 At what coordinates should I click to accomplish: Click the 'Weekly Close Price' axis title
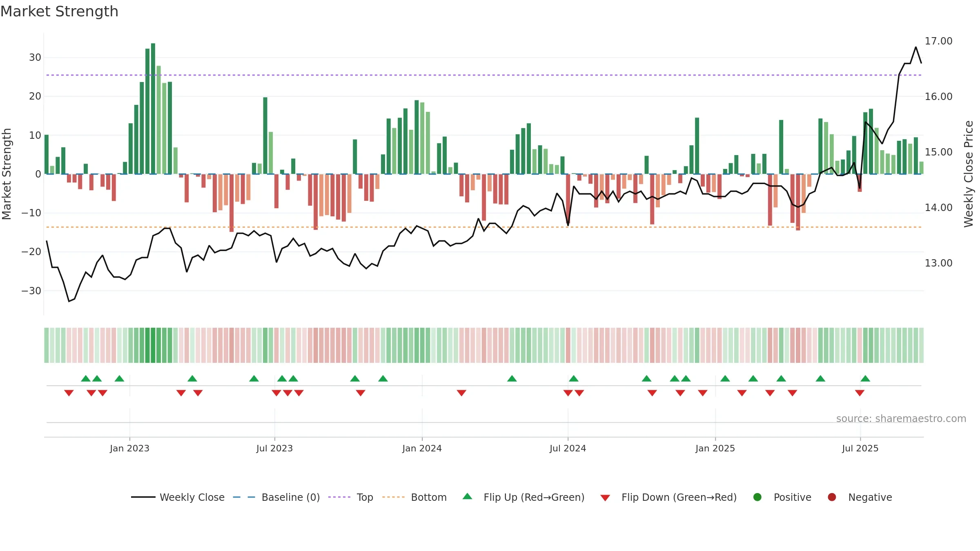969,174
